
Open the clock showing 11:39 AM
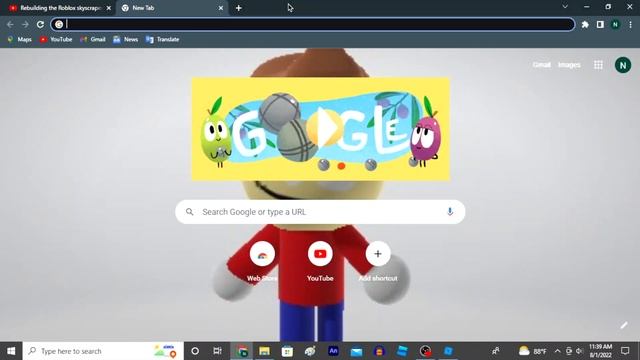coord(600,351)
